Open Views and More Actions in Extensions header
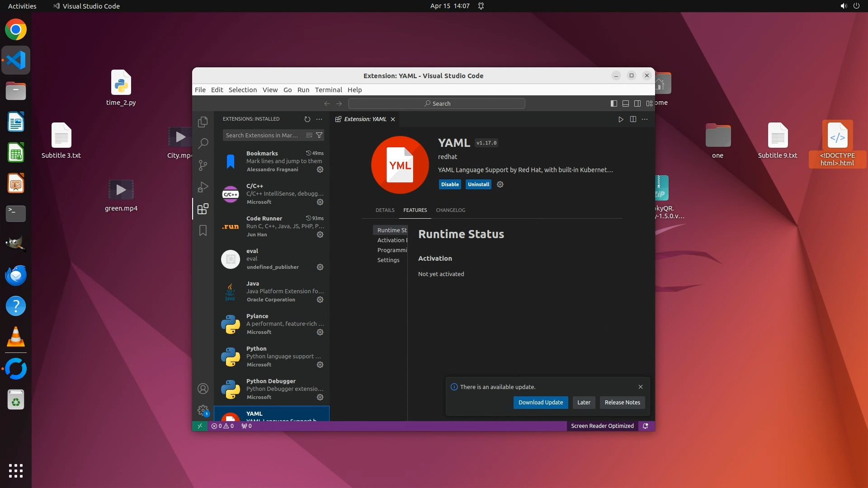 click(319, 119)
